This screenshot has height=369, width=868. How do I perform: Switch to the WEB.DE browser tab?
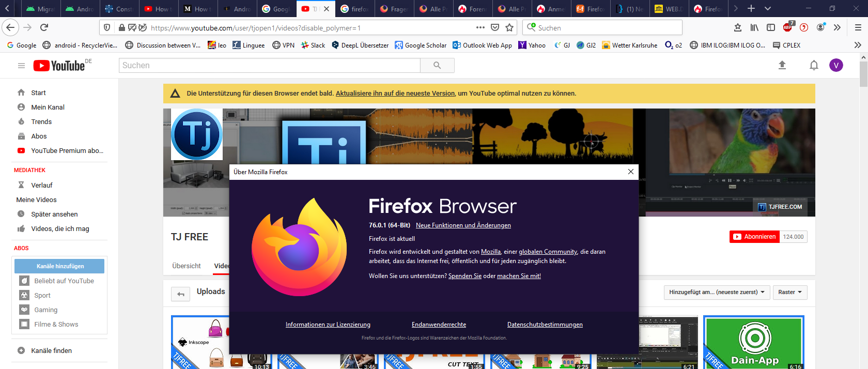point(669,9)
